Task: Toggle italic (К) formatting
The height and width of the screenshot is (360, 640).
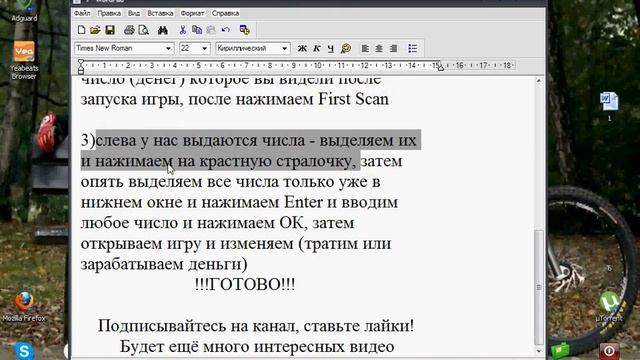Action: pyautogui.click(x=317, y=49)
